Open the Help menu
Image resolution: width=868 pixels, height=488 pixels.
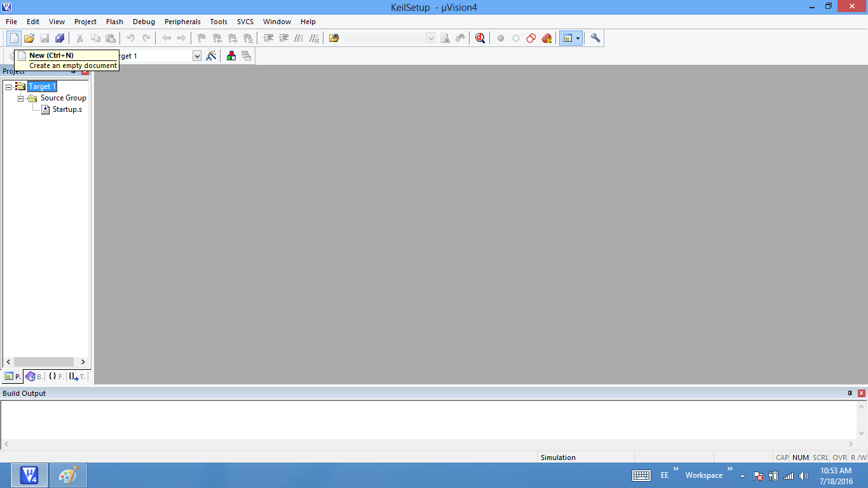pyautogui.click(x=308, y=22)
